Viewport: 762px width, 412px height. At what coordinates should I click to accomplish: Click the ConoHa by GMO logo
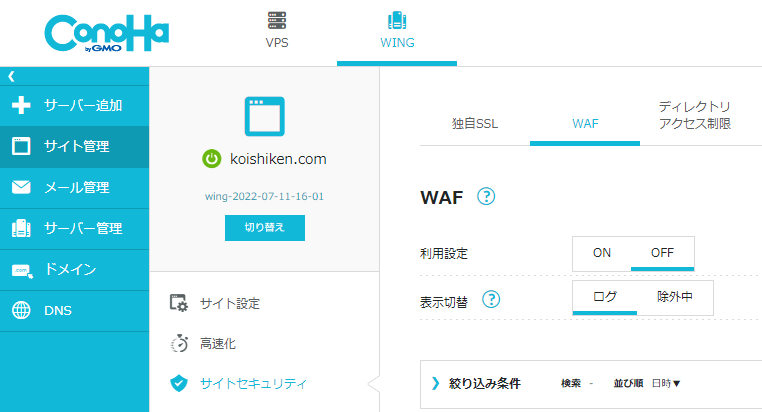pos(106,33)
